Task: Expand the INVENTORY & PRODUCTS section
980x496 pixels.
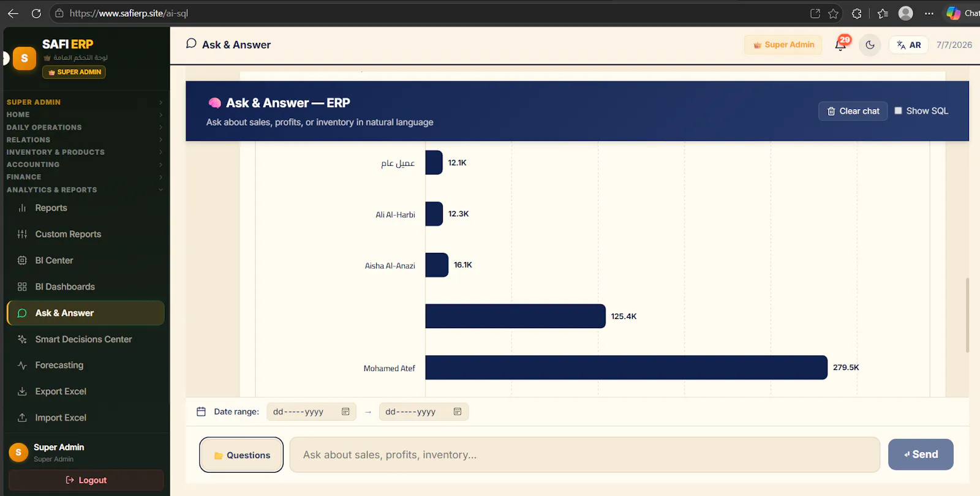Action: pos(85,152)
